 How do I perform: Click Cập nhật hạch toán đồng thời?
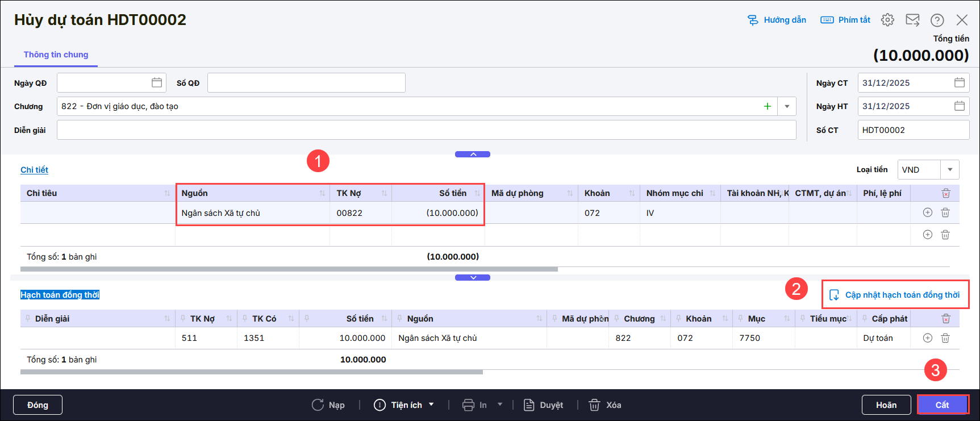click(x=896, y=295)
